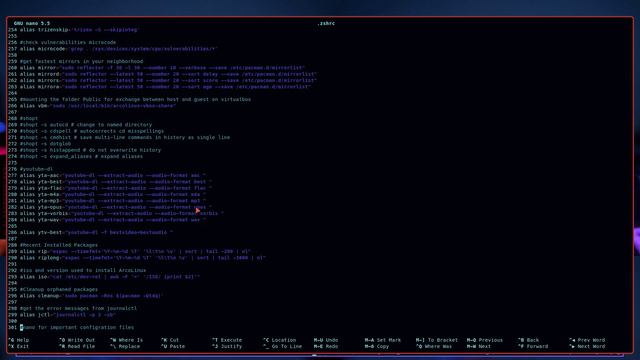640x360 pixels.
Task: Click the Execute shortcut hint
Action: [x=227, y=340]
